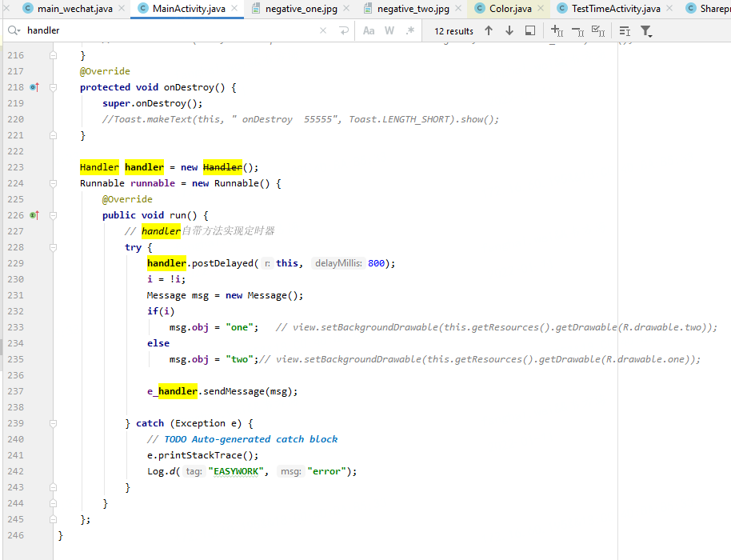Viewport: 731px width, 560px height.
Task: Collapse the onDestroy method at line 218
Action: coord(53,87)
